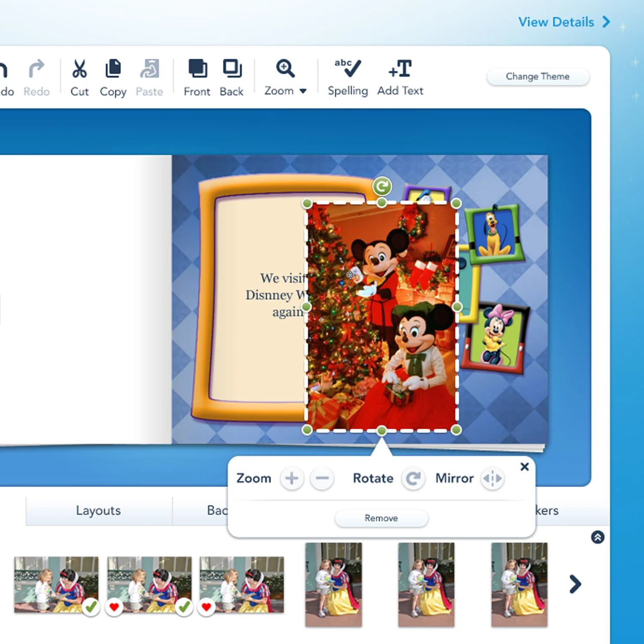Image resolution: width=644 pixels, height=644 pixels.
Task: Close the photo options popup
Action: coord(524,467)
